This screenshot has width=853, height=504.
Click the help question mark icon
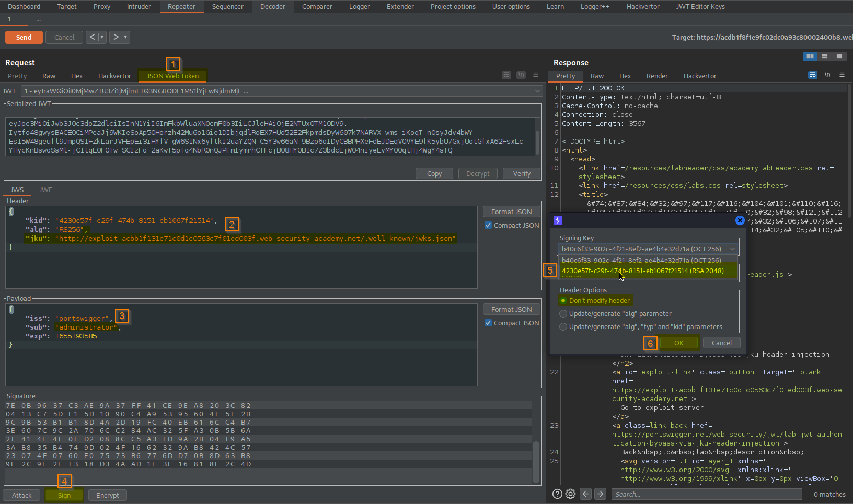coord(557,494)
